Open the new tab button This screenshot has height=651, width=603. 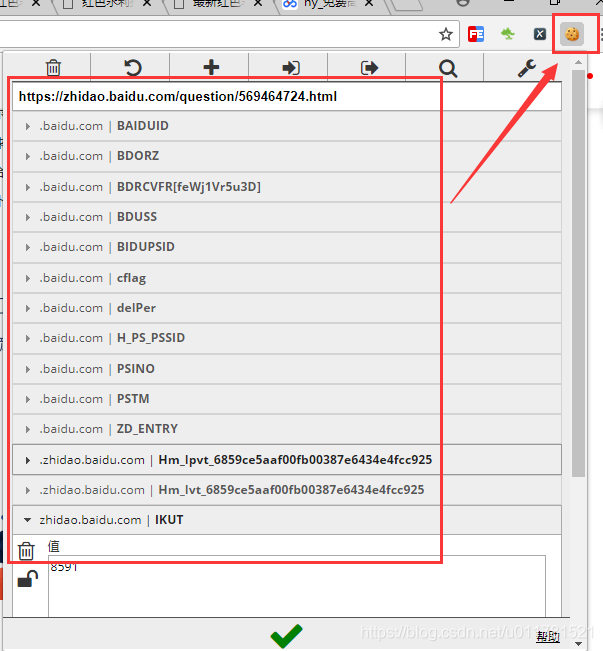[x=407, y=5]
